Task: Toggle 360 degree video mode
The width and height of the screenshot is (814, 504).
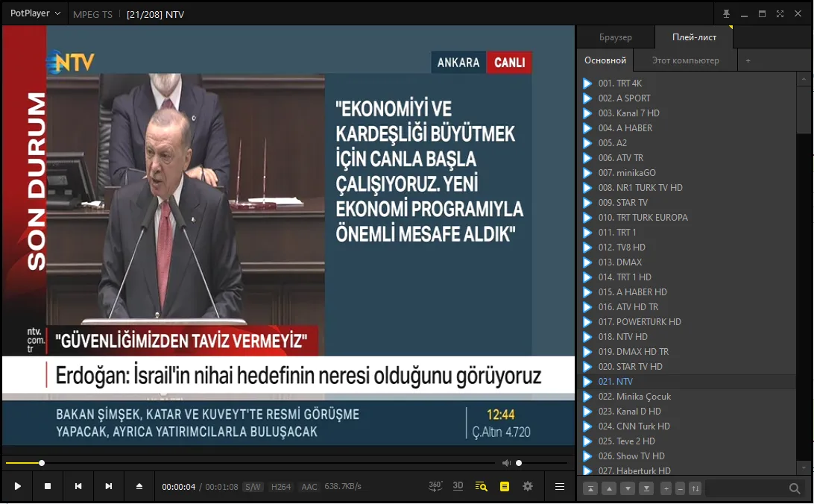Action: click(x=435, y=486)
